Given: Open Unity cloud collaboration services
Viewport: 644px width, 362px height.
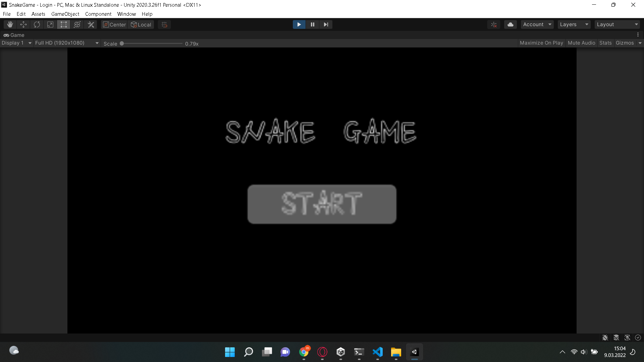Looking at the screenshot, I should pos(510,24).
